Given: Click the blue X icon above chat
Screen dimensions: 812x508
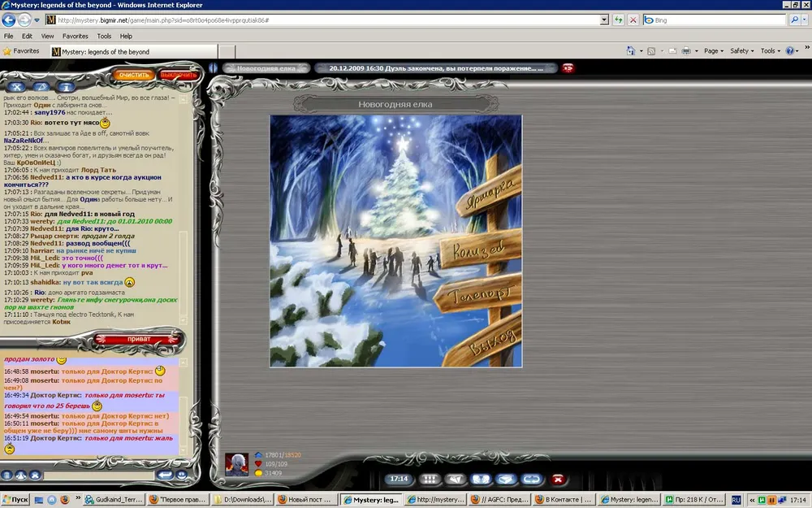Looking at the screenshot, I should (16, 87).
